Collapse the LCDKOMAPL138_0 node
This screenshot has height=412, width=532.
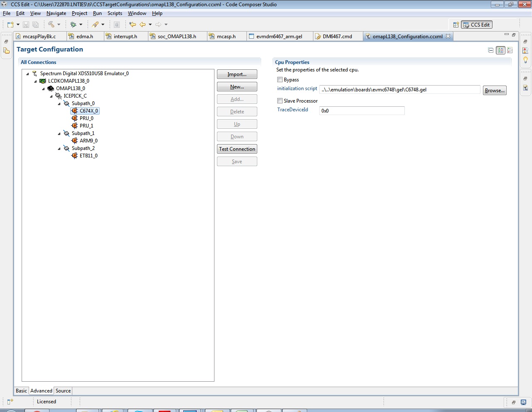pos(36,81)
